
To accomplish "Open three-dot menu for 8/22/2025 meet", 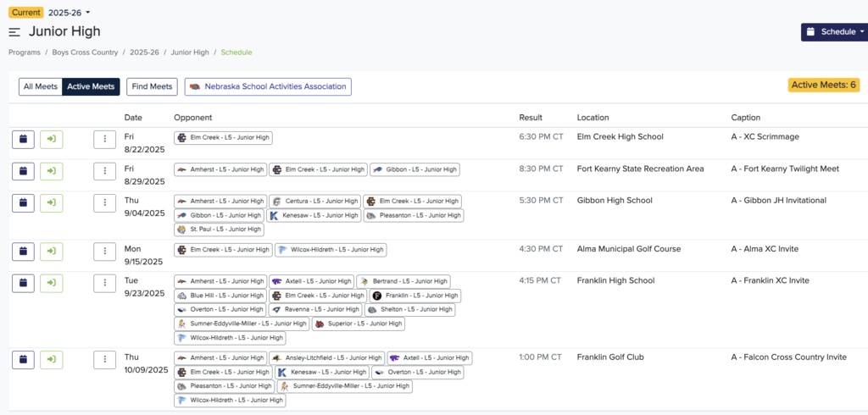I will 104,140.
